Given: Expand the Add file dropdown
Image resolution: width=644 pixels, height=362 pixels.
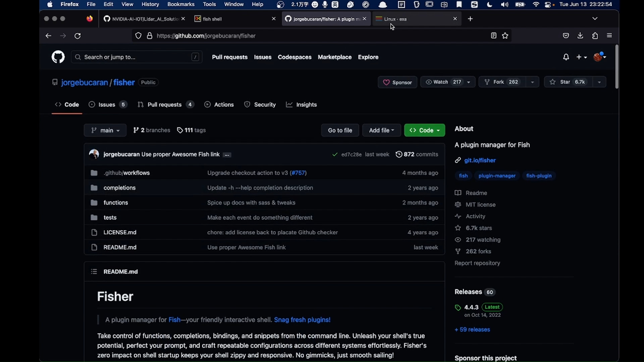Looking at the screenshot, I should [381, 130].
